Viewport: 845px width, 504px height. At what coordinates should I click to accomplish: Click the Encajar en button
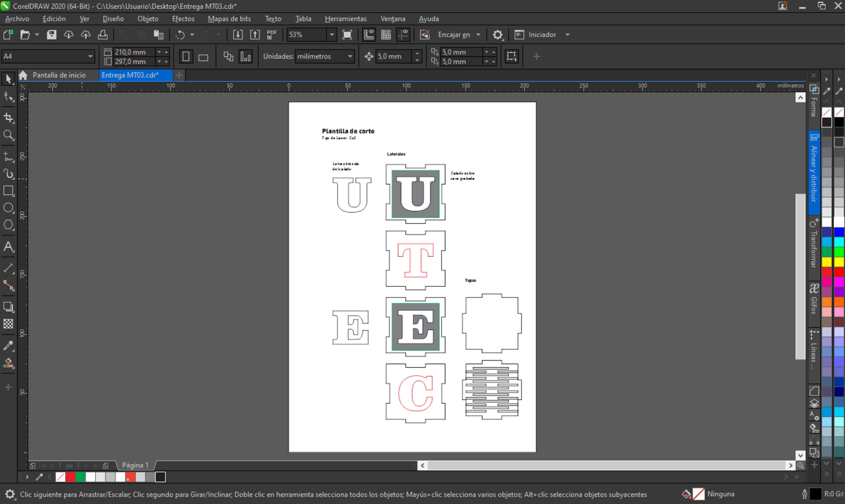[x=454, y=35]
